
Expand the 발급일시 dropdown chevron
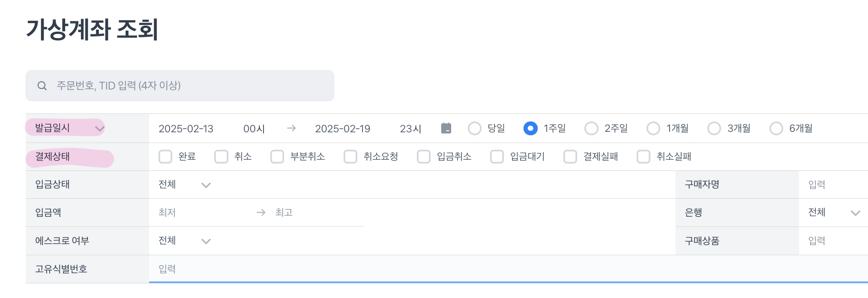point(99,128)
